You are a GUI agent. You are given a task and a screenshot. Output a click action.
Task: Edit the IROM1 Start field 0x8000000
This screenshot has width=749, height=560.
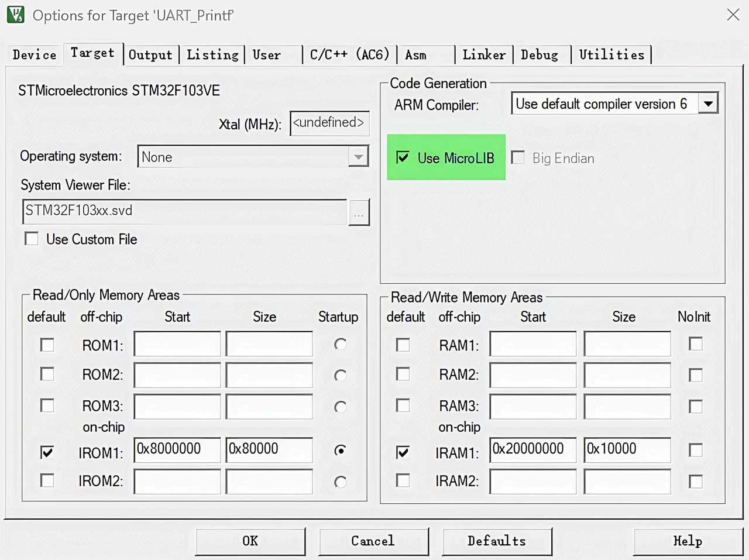tap(177, 449)
